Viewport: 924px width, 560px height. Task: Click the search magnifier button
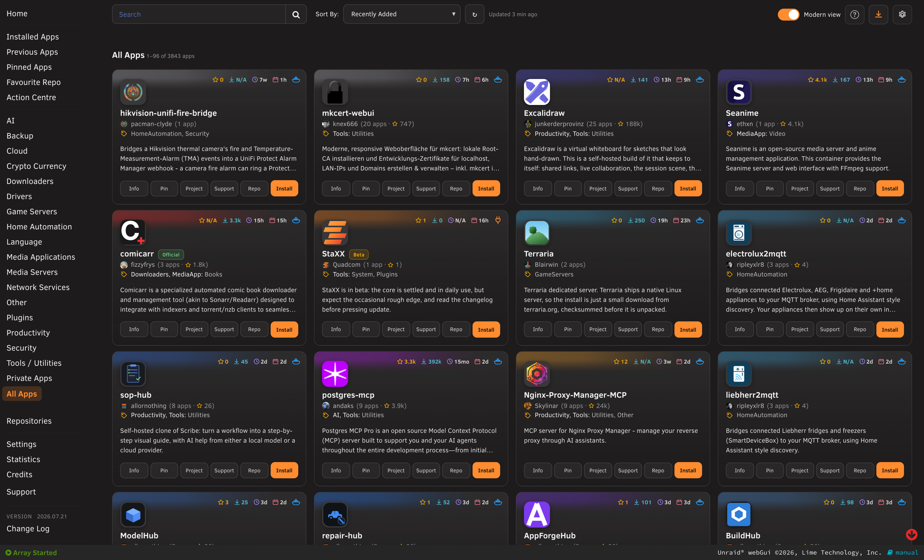(296, 14)
